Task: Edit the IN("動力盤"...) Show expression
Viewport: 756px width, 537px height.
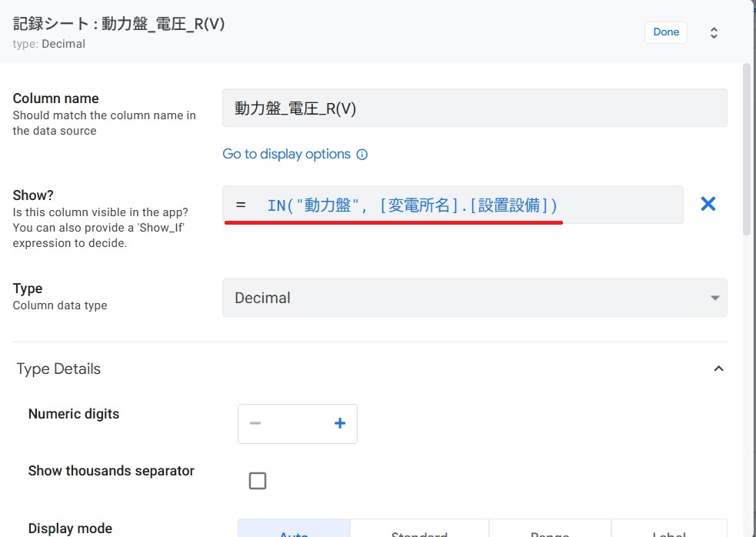Action: pyautogui.click(x=412, y=205)
